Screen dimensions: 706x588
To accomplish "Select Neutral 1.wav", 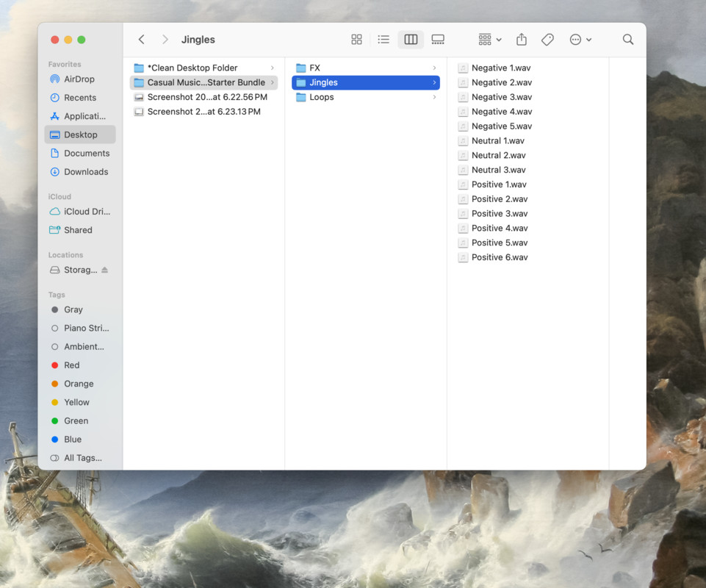I will pos(527,140).
